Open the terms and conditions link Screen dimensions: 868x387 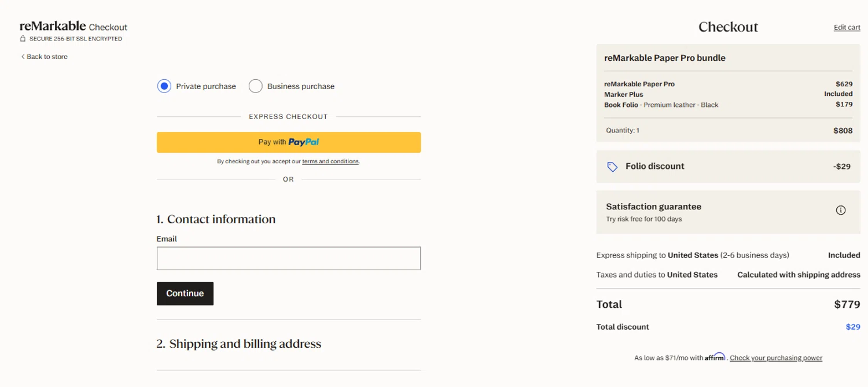tap(330, 161)
